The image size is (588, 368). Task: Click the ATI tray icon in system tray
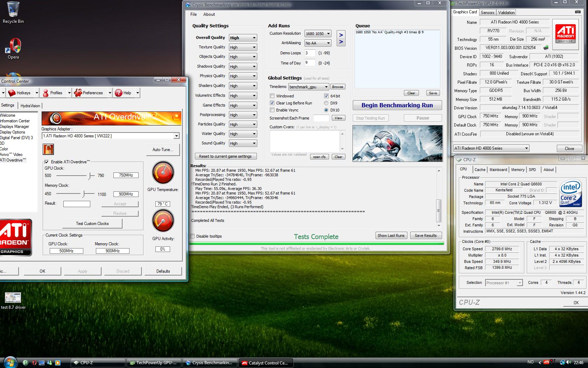pyautogui.click(x=546, y=362)
